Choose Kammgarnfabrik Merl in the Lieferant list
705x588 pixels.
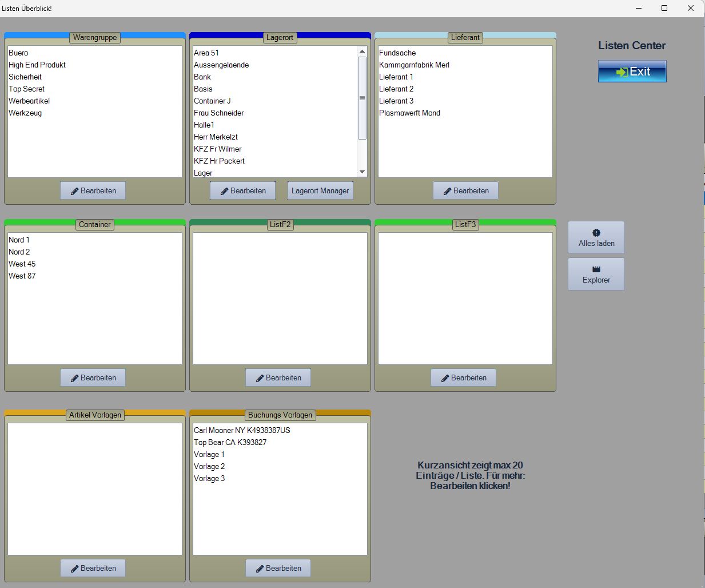pyautogui.click(x=414, y=65)
